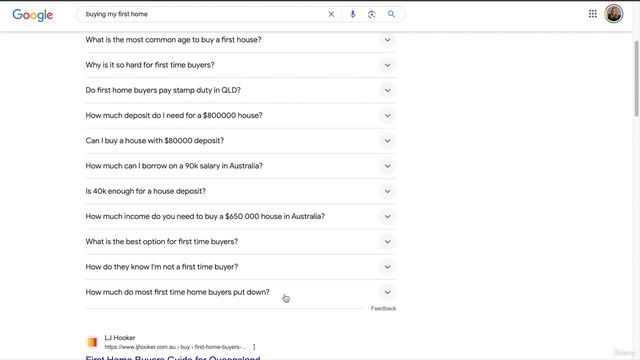Search by image with the Lens icon
This screenshot has height=360, width=640.
tap(371, 14)
